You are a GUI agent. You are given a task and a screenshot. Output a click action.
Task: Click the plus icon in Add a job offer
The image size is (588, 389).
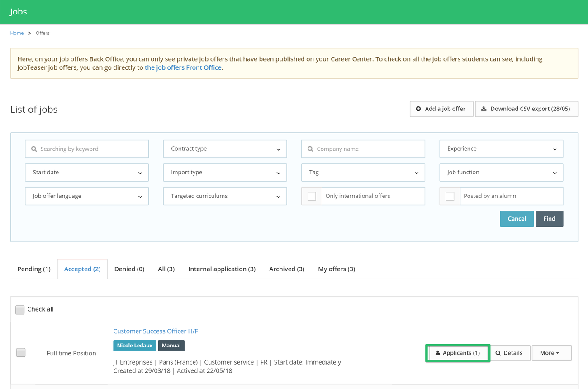(x=418, y=109)
